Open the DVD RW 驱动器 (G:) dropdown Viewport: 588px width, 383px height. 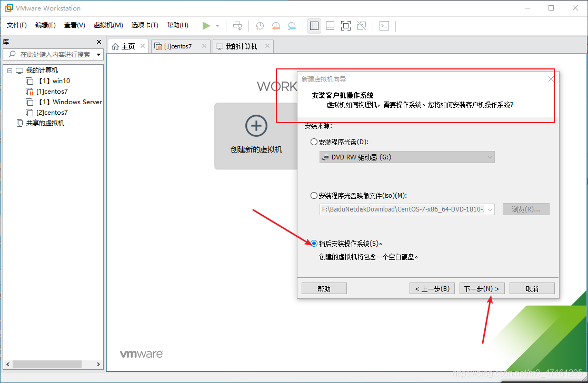pyautogui.click(x=407, y=157)
